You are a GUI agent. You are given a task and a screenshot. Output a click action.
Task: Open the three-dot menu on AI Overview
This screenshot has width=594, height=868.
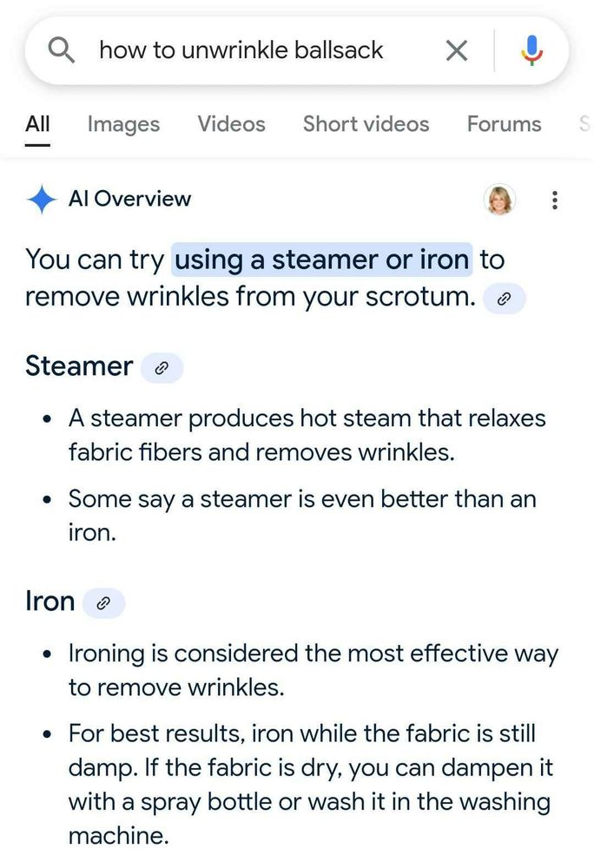coord(555,200)
